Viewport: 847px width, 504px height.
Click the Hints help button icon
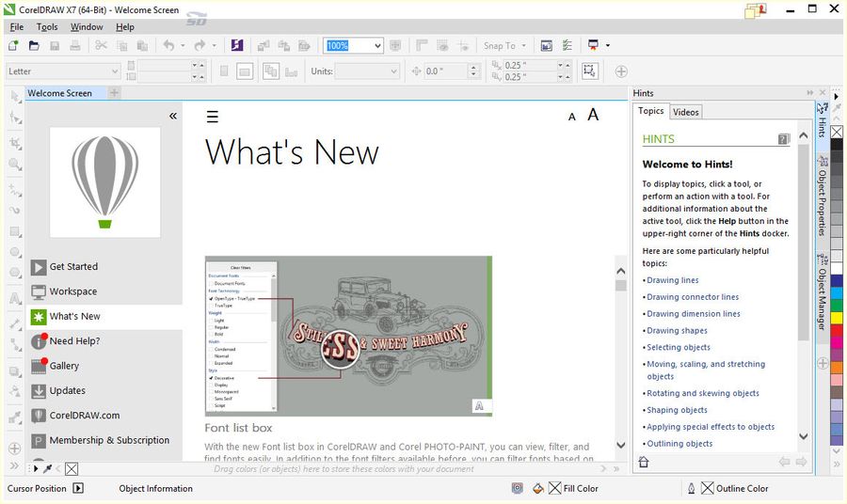pos(784,139)
